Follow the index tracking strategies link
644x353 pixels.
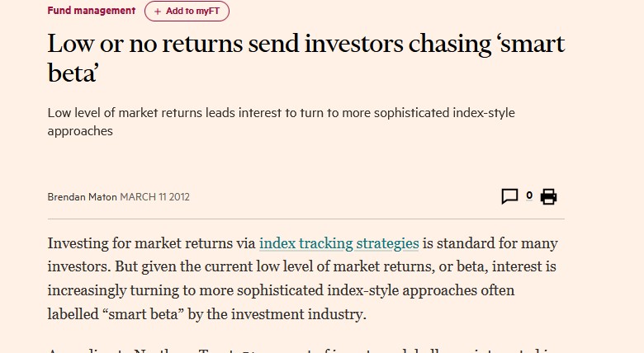coord(339,243)
